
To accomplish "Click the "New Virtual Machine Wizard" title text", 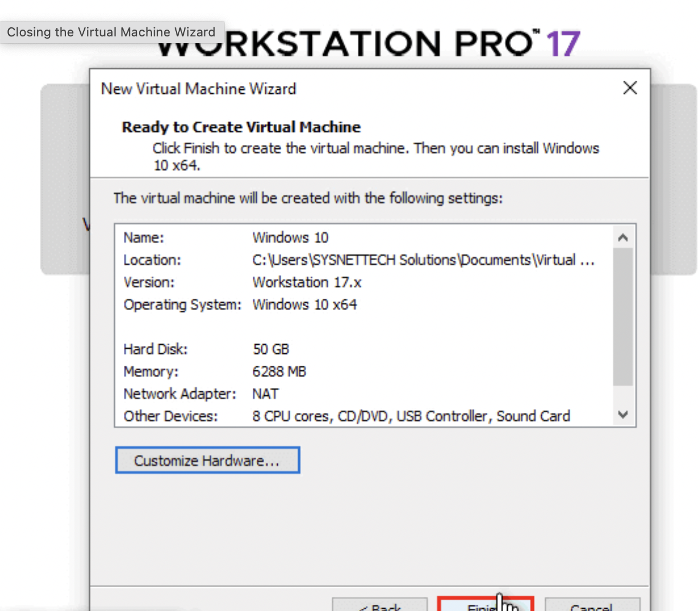I will (199, 89).
